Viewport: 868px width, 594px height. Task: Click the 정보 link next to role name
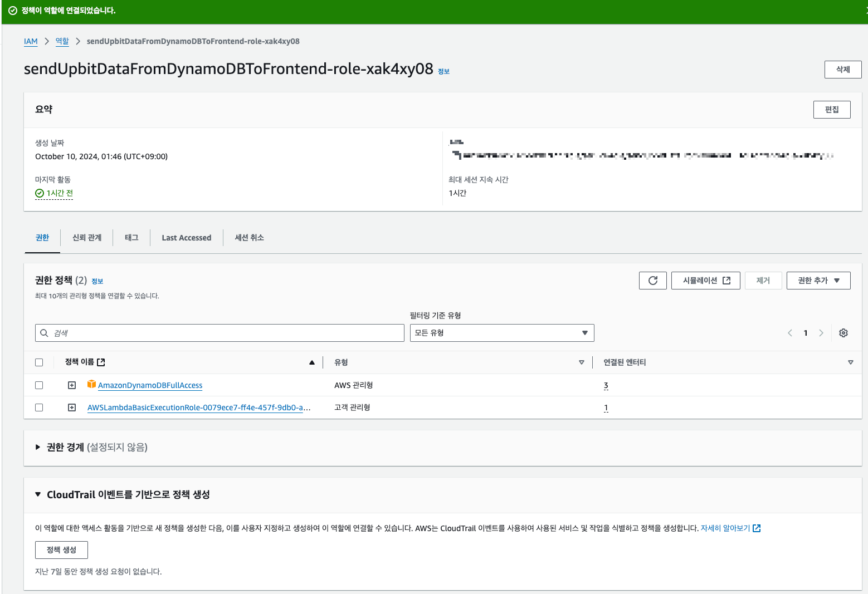click(444, 72)
